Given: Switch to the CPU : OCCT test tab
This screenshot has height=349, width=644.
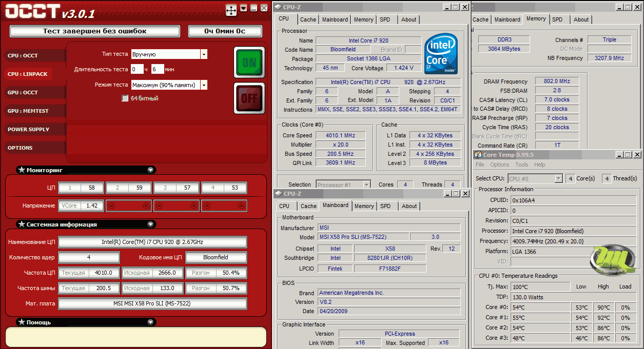Looking at the screenshot, I should [x=29, y=55].
